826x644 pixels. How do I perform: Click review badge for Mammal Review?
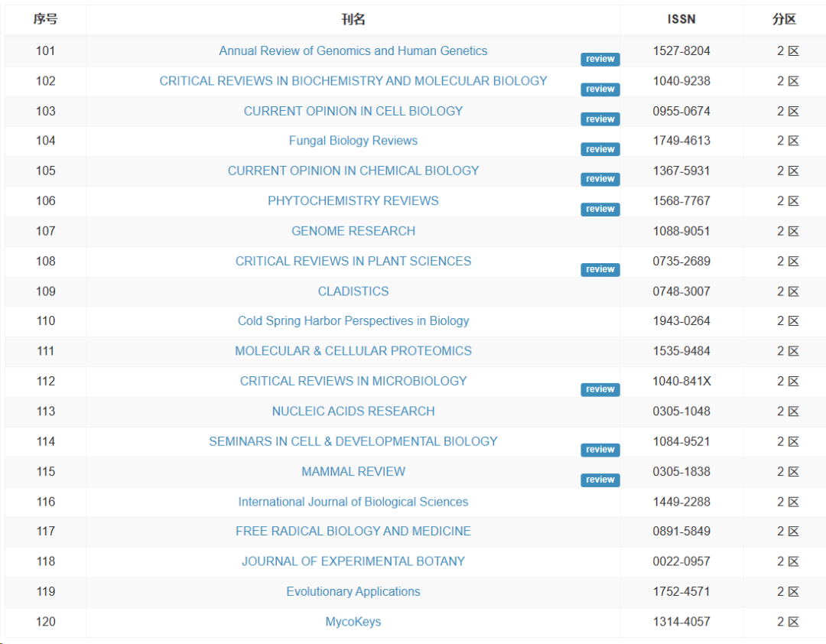(600, 480)
